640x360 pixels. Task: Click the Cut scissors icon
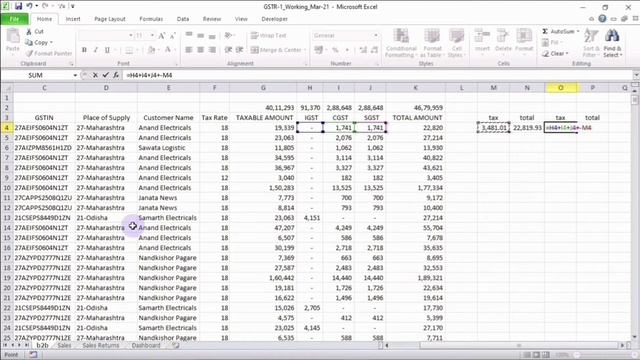[29, 31]
